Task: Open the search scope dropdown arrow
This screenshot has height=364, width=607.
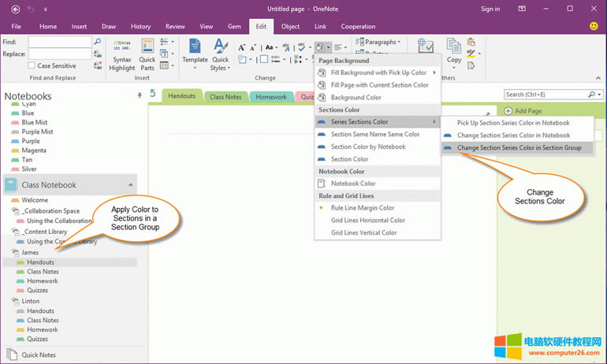Action: click(x=598, y=95)
